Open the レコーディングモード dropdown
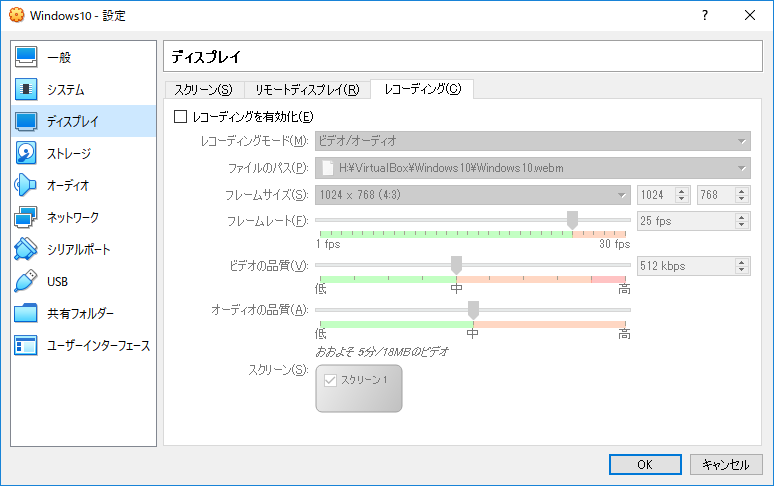 [533, 141]
